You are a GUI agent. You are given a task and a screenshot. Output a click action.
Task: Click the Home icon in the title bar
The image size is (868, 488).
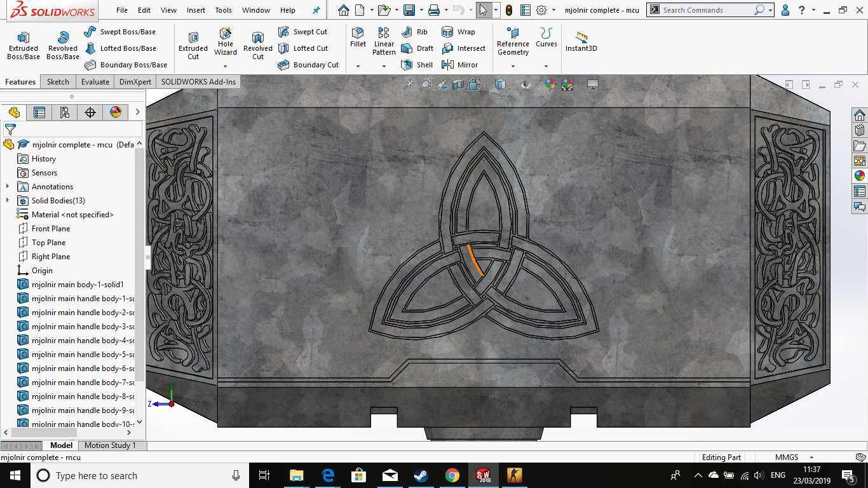344,10
